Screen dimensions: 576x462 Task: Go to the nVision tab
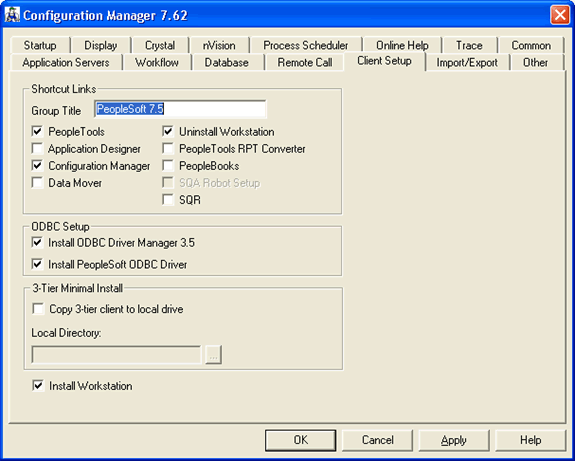pyautogui.click(x=219, y=46)
